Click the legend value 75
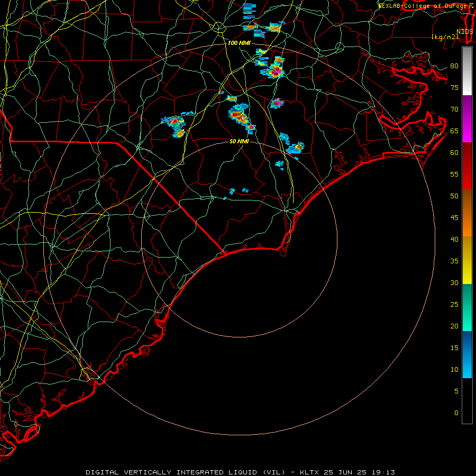 tap(454, 87)
